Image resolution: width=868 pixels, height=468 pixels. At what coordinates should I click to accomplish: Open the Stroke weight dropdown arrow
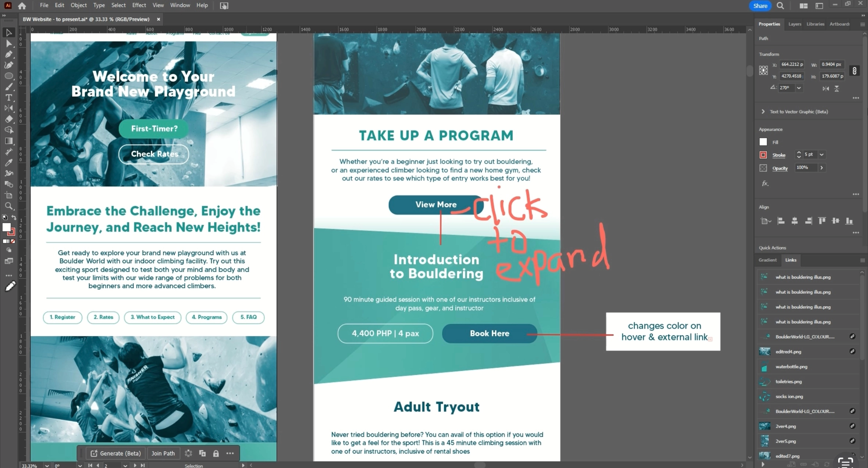(821, 154)
